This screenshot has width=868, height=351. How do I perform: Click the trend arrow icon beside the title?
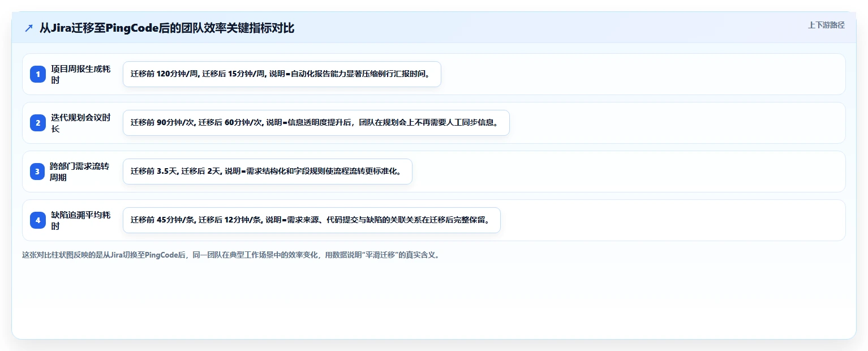(x=29, y=28)
